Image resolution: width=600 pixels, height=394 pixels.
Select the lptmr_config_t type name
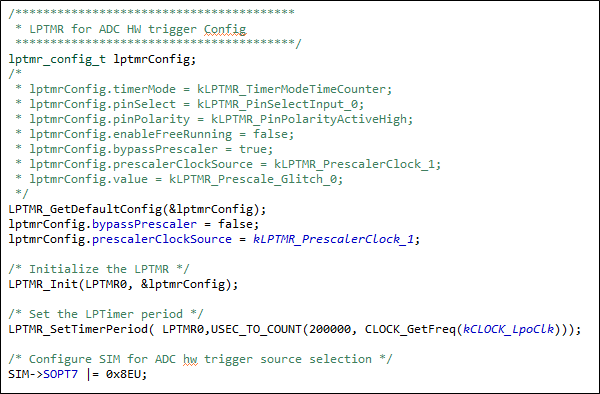point(57,59)
